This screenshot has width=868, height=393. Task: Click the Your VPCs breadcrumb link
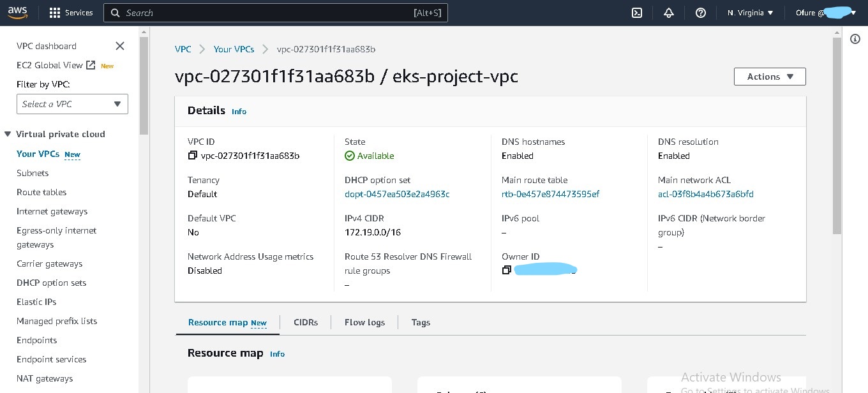[234, 49]
